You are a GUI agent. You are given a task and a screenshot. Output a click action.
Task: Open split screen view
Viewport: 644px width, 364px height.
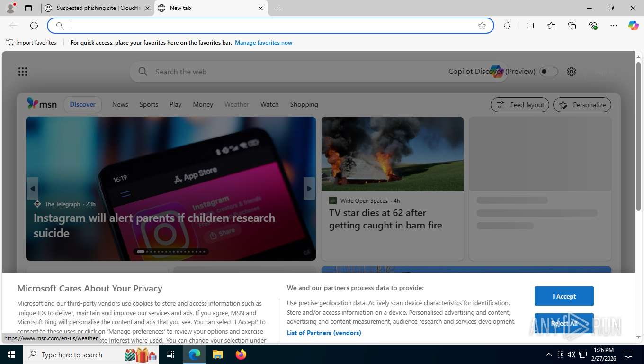[x=530, y=26]
